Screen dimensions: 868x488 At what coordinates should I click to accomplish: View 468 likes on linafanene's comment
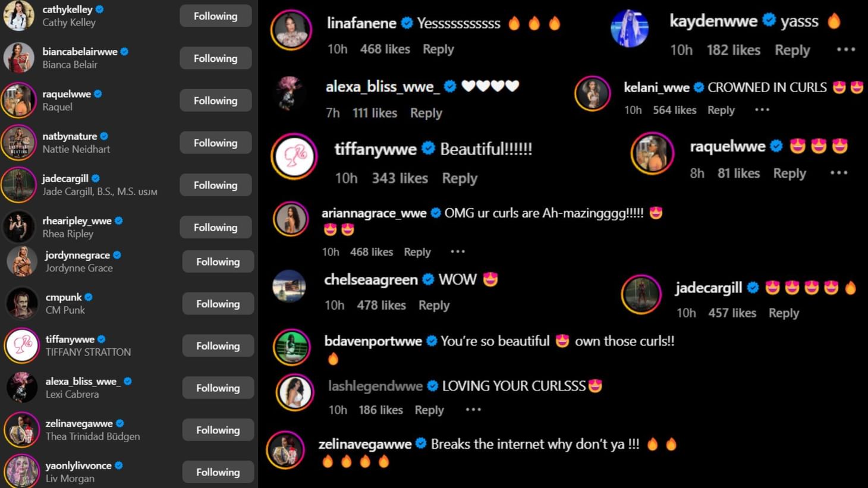click(x=385, y=49)
